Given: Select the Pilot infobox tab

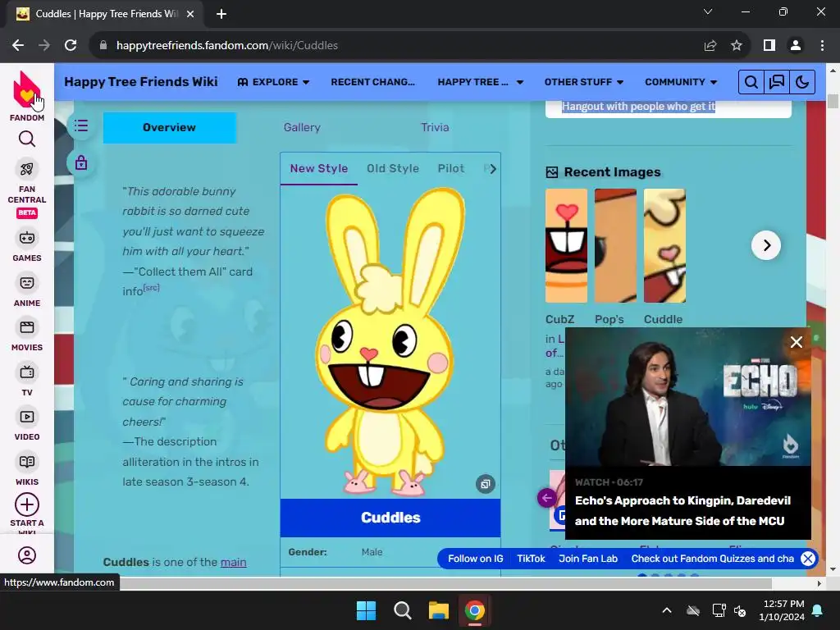Looking at the screenshot, I should [x=451, y=169].
